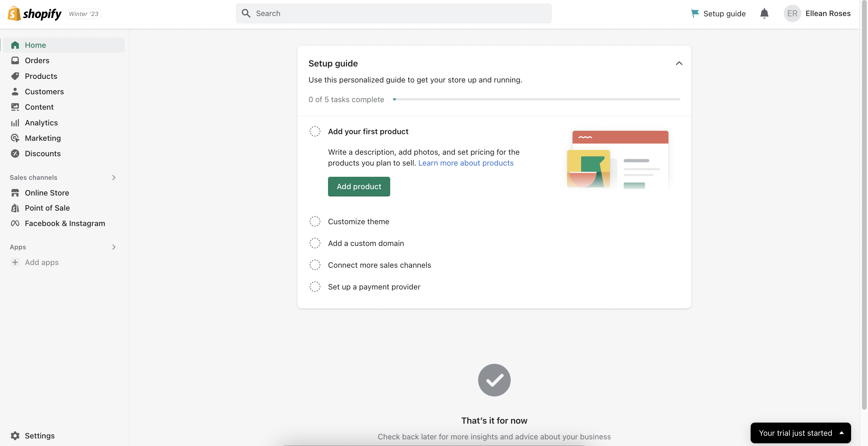868x446 pixels.
Task: Mark Add a custom domain complete
Action: [x=315, y=243]
